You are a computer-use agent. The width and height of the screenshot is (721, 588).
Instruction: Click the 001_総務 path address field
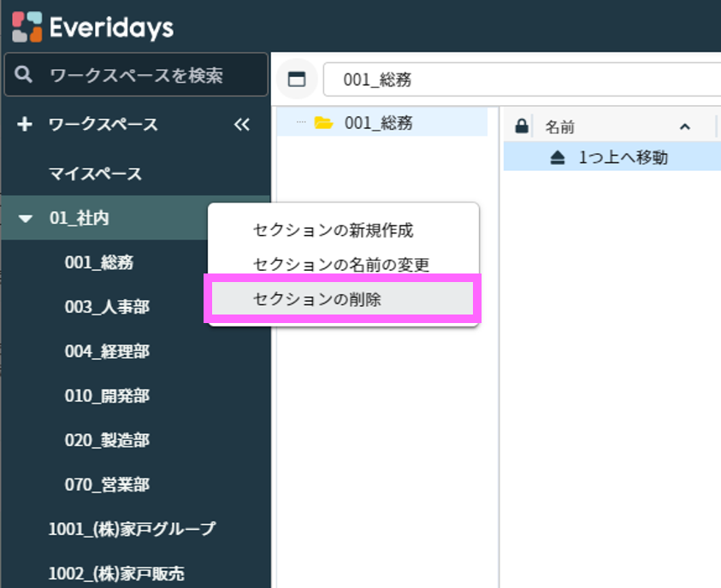pos(513,79)
